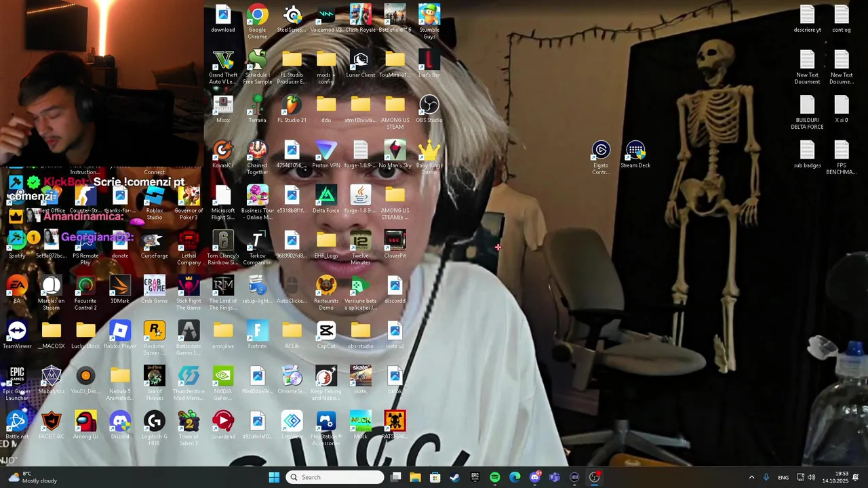
Task: Open 3DMark desktop shortcut
Action: [x=120, y=289]
